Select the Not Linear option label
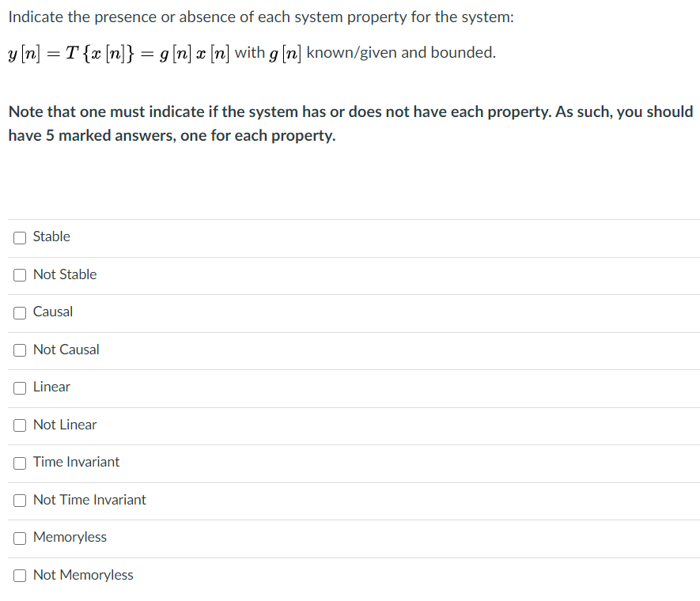Screen dimensions: 700x601 point(65,425)
